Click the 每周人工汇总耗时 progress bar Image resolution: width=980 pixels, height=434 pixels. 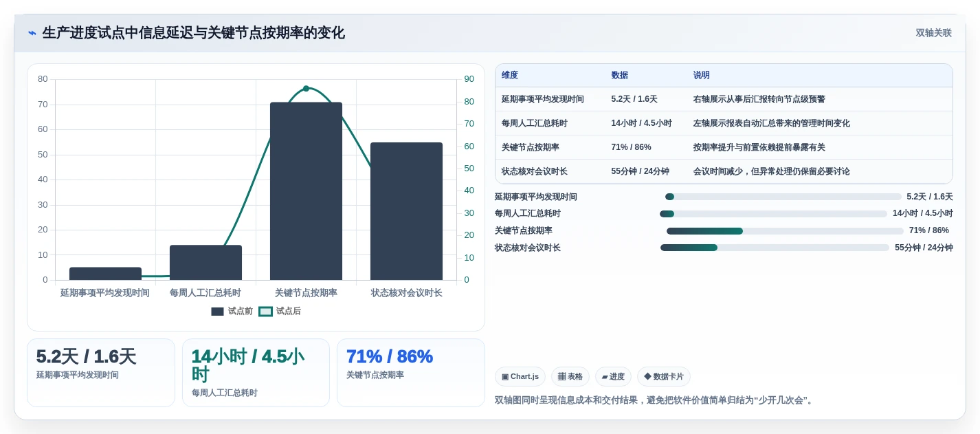click(x=773, y=214)
